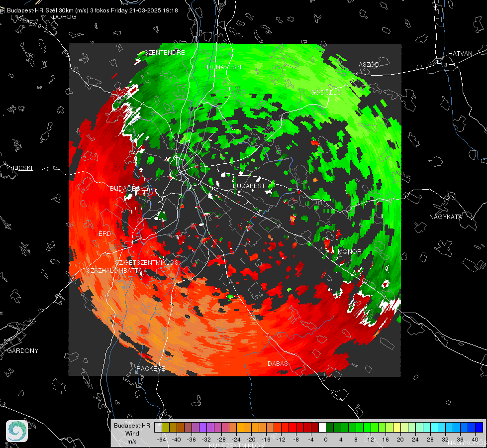Click the GÖDÖLLŐ map label
This screenshot has height=448, width=487.
[326, 92]
